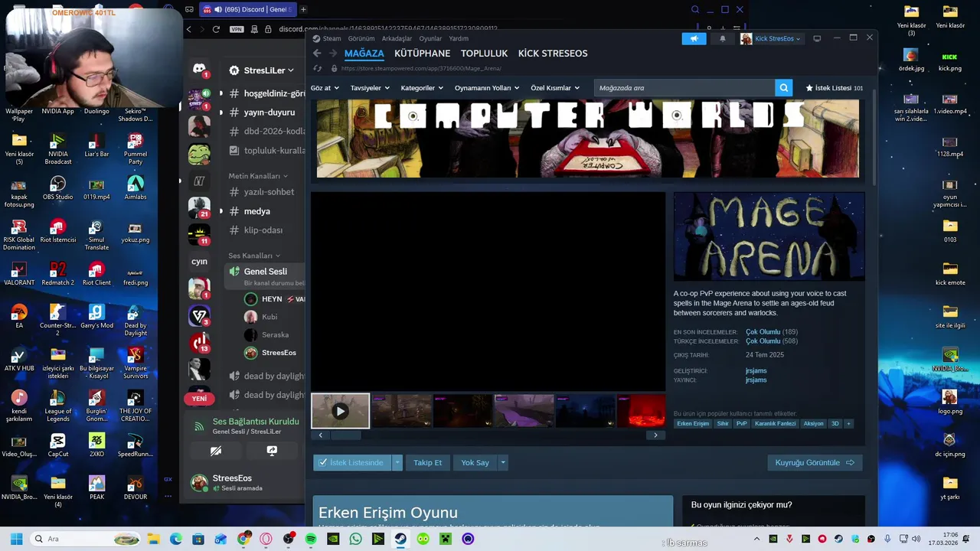Viewport: 980px width, 551px height.
Task: Open the VALORANT desktop shortcut
Action: coord(19,273)
